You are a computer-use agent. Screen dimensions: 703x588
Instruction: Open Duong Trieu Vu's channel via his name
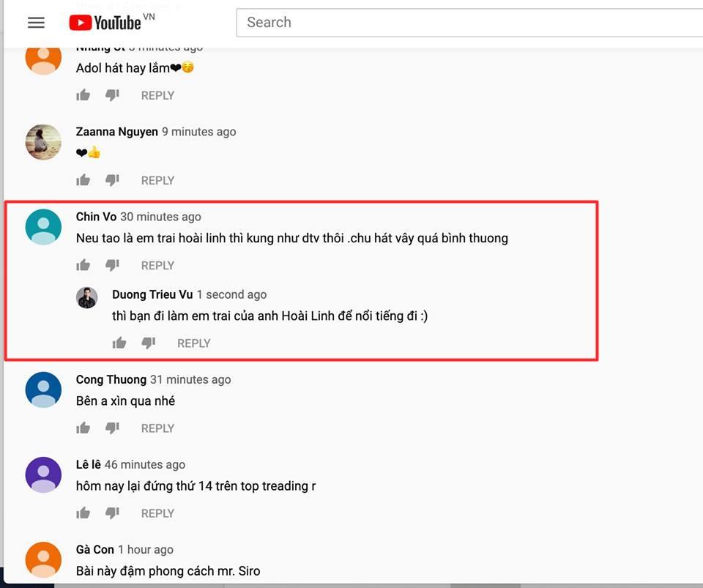click(x=152, y=294)
